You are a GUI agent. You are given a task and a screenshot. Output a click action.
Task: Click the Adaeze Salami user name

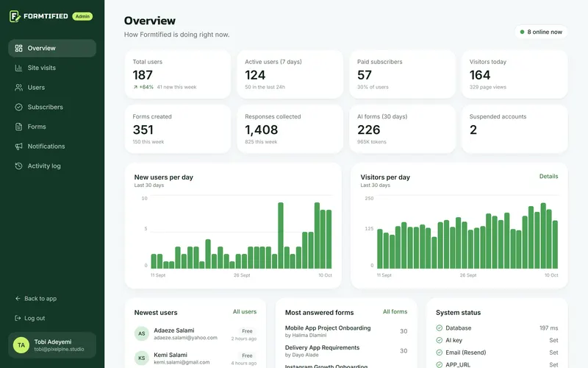point(174,330)
